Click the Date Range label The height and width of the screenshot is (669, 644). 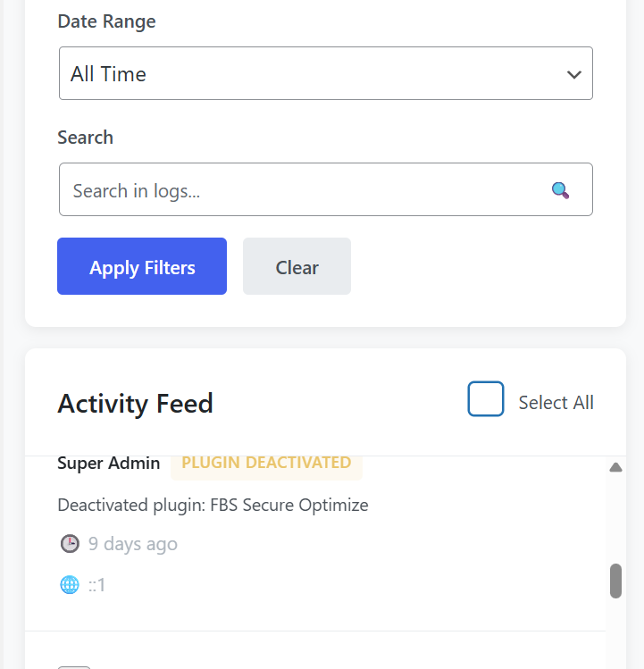[106, 21]
